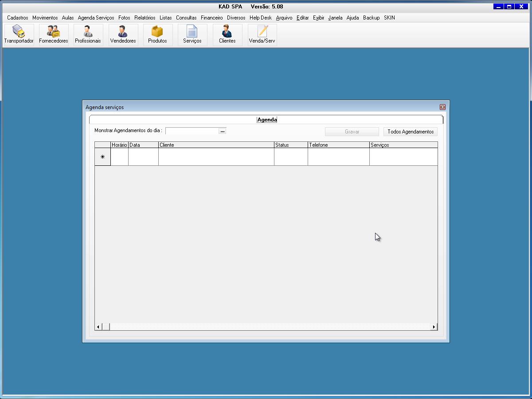The width and height of the screenshot is (532, 399).
Task: Open the Listas menu
Action: pyautogui.click(x=166, y=18)
